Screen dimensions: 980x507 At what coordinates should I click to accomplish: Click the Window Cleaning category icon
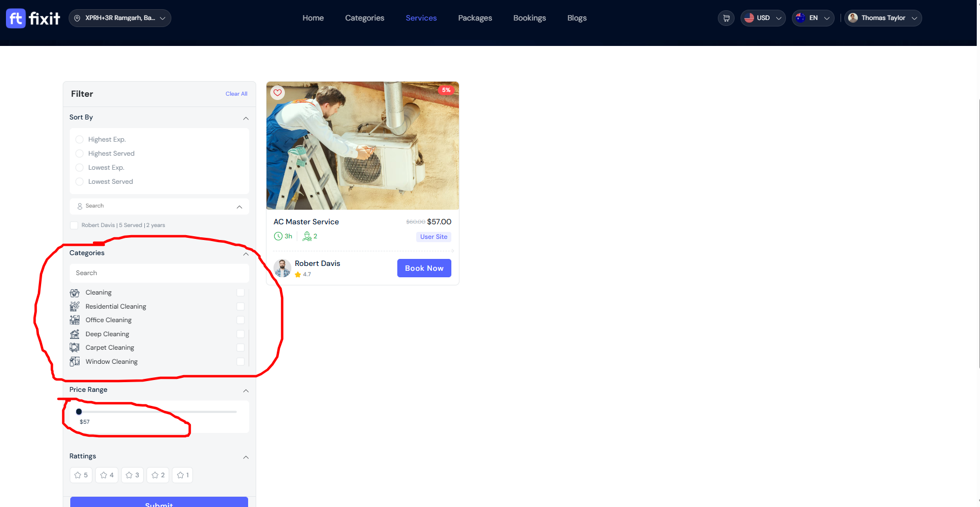(x=75, y=362)
